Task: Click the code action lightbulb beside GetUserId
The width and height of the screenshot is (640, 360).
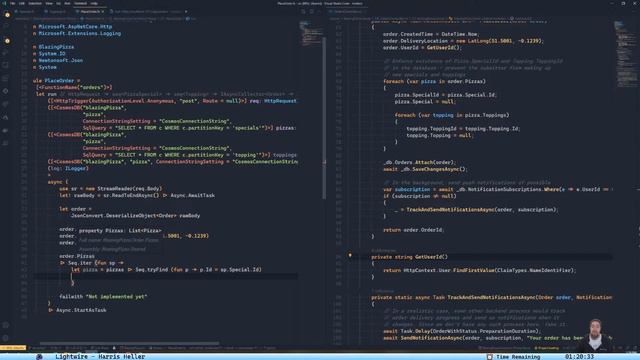Action: 350,256
